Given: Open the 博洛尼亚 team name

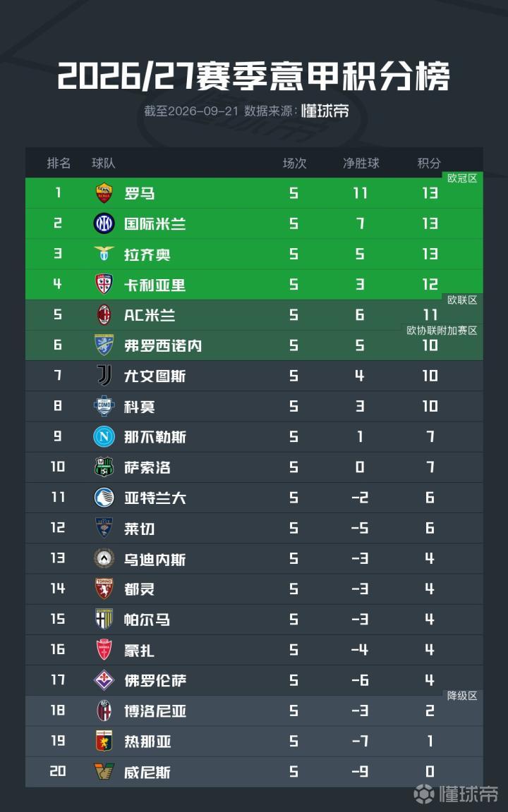Looking at the screenshot, I should [x=155, y=711].
